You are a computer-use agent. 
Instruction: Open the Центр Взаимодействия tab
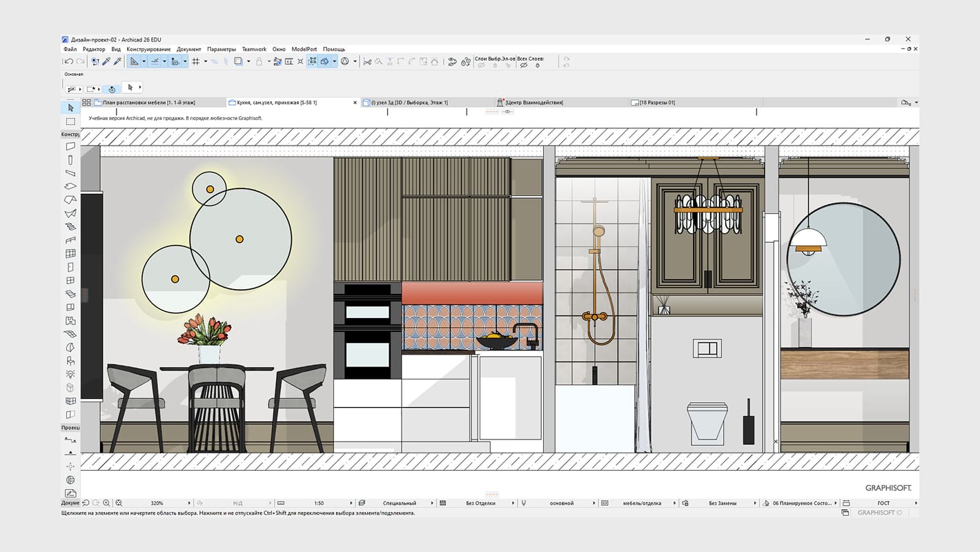(533, 102)
